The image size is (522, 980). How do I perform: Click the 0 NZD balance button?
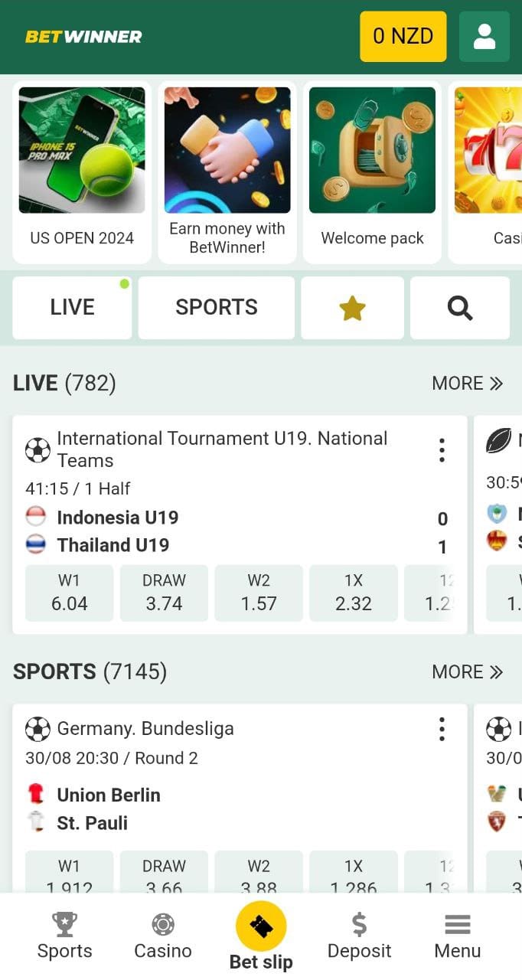click(403, 36)
